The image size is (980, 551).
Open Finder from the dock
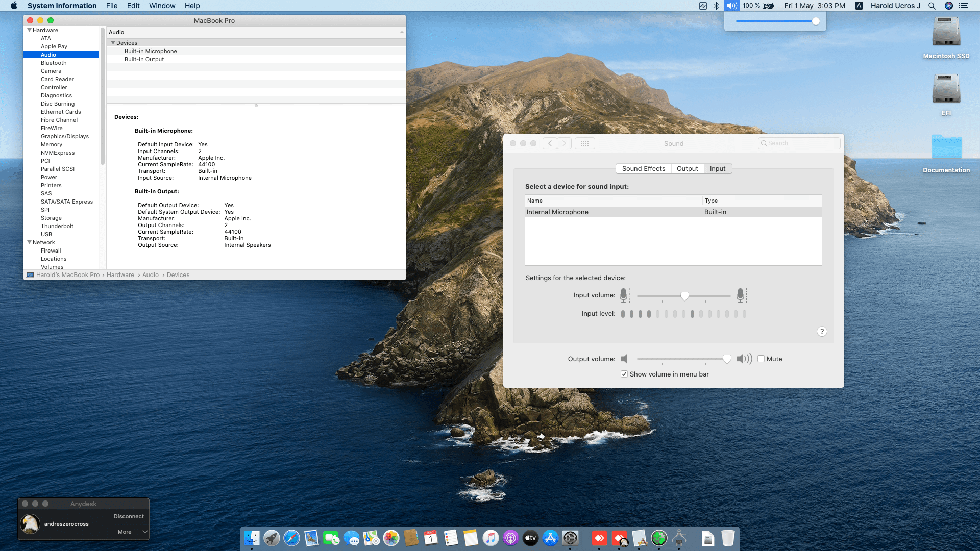tap(252, 538)
